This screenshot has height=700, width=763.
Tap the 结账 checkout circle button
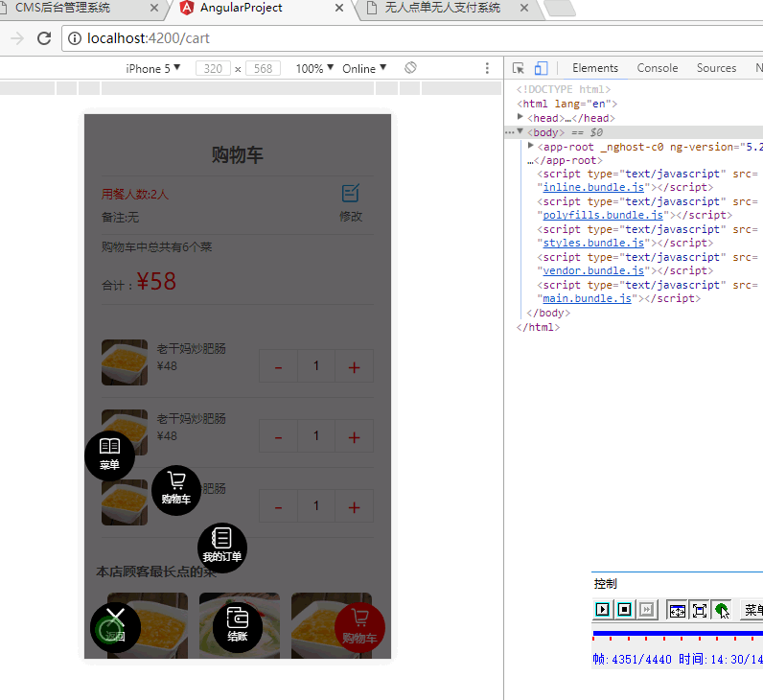point(238,627)
